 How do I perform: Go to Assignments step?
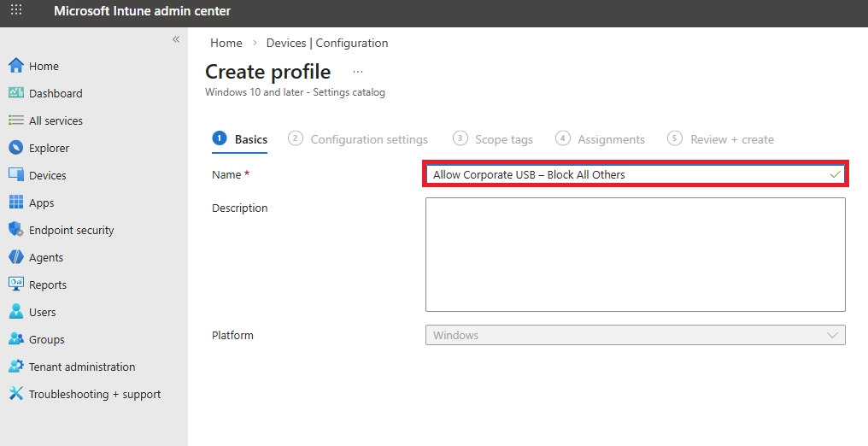(600, 139)
